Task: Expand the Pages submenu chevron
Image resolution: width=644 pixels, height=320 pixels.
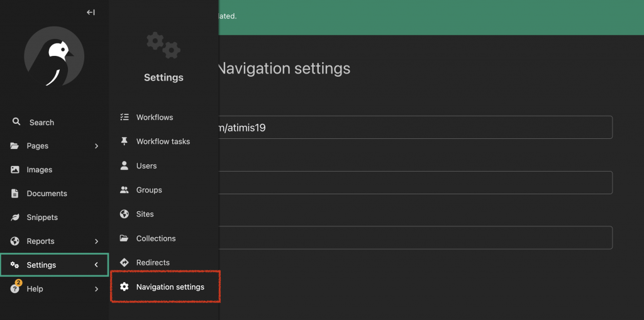Action: [x=96, y=146]
